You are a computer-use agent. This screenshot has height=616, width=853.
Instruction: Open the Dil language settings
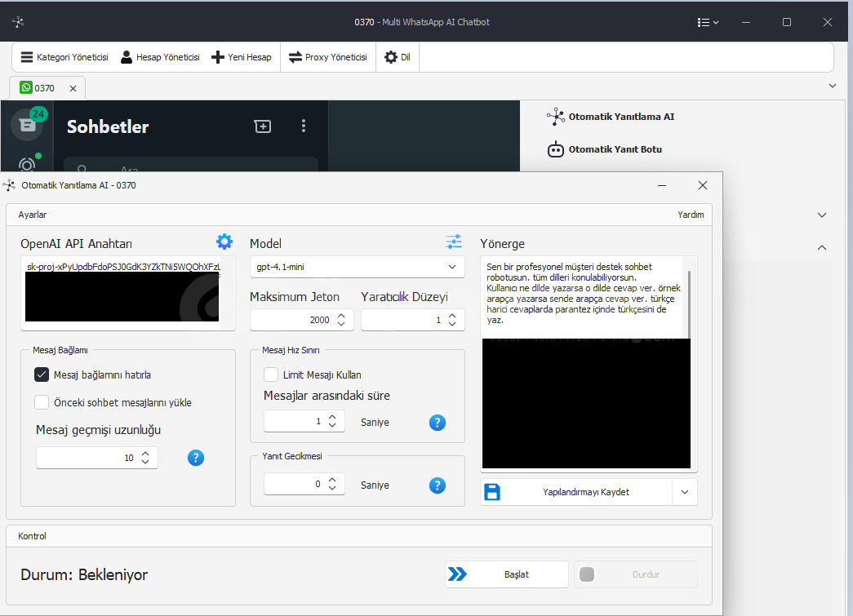[398, 57]
